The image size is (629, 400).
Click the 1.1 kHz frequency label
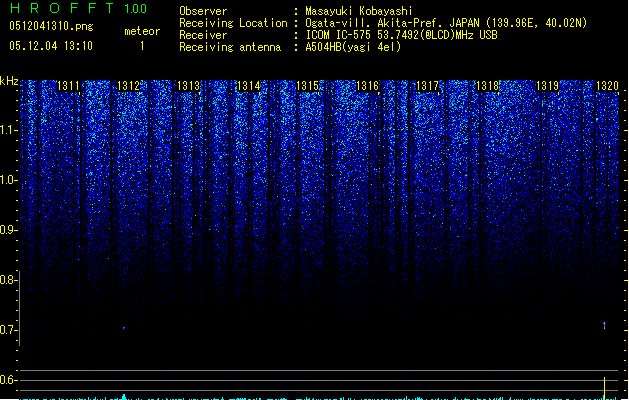click(x=9, y=130)
